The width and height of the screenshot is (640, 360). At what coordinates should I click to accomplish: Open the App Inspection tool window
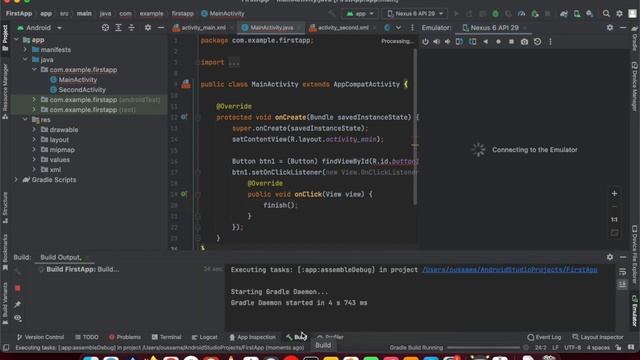(x=253, y=337)
